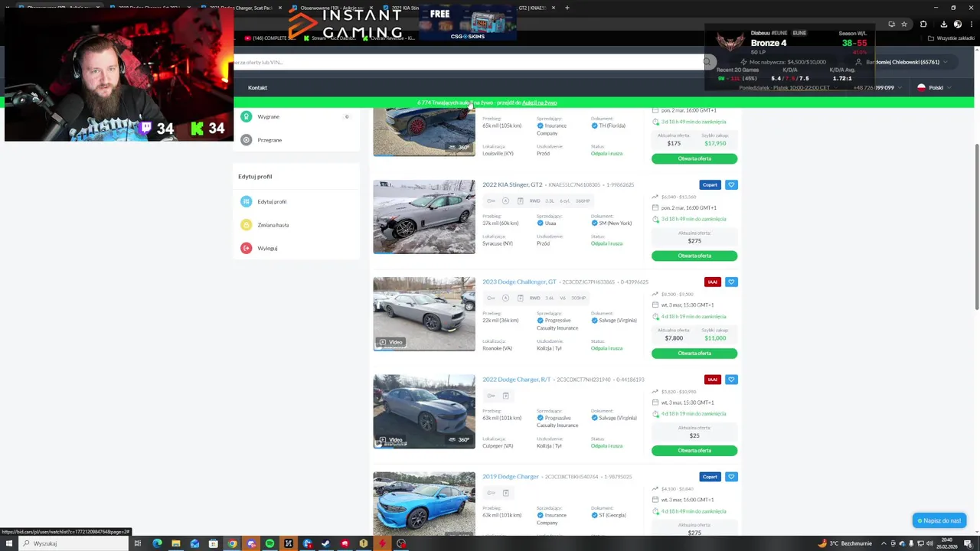This screenshot has width=980, height=551.
Task: Click Otwarta oferta on 2022 Dodge Charger
Action: (694, 450)
